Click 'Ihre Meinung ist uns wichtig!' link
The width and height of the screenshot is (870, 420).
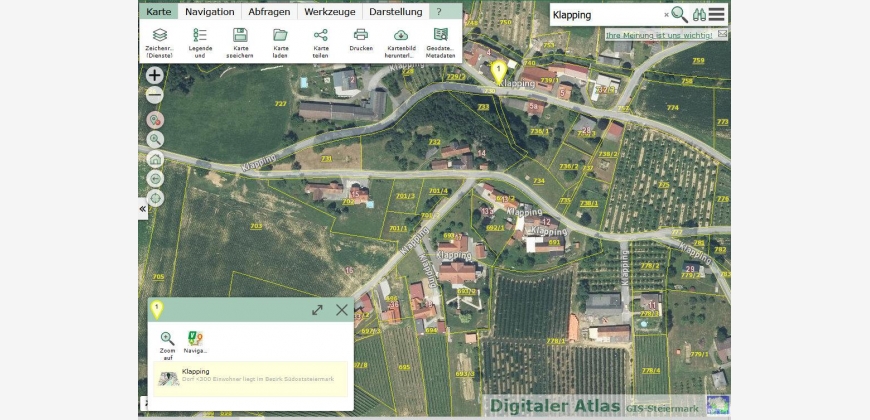tap(659, 35)
